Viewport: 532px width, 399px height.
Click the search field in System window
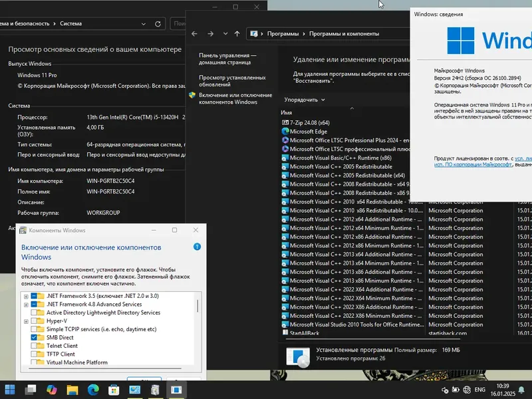(178, 24)
